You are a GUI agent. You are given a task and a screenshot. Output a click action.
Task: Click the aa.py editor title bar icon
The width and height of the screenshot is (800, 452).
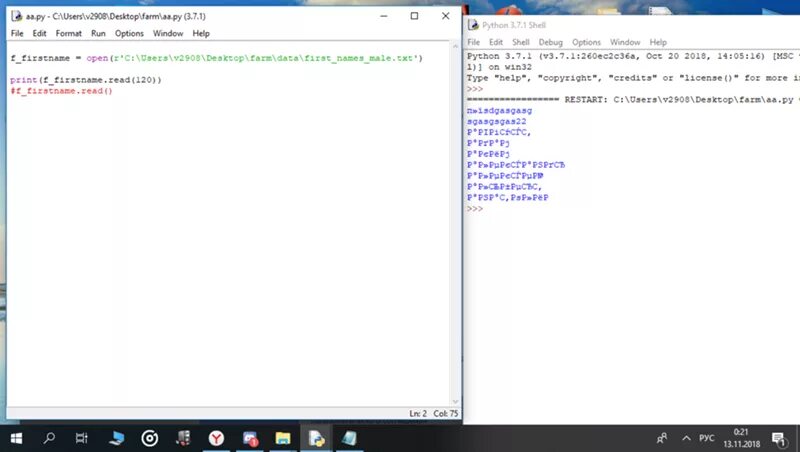pyautogui.click(x=16, y=16)
